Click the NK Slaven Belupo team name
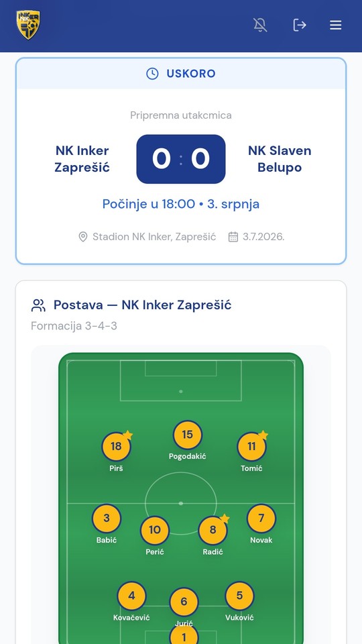This screenshot has width=362, height=644. 280,159
